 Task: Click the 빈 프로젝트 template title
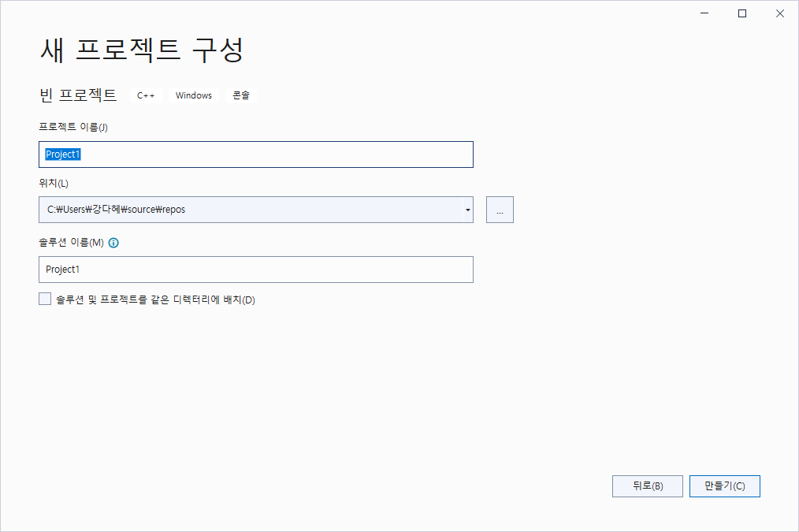[78, 95]
